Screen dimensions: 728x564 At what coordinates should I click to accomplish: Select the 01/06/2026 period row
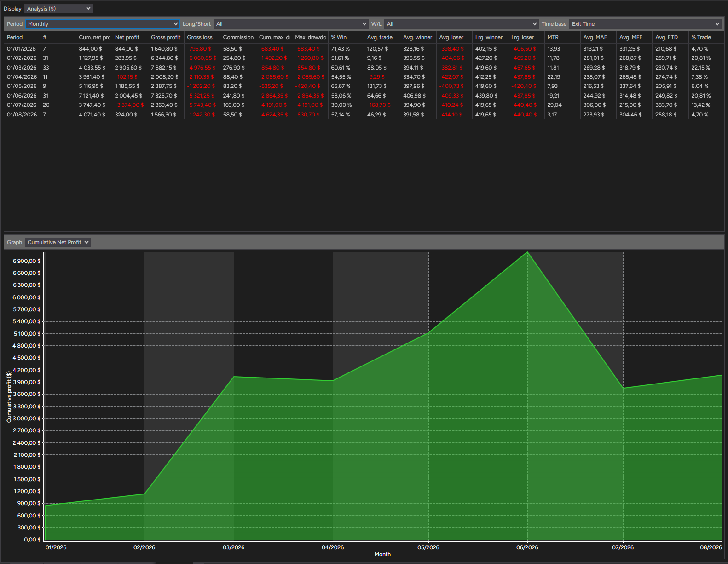pyautogui.click(x=364, y=96)
